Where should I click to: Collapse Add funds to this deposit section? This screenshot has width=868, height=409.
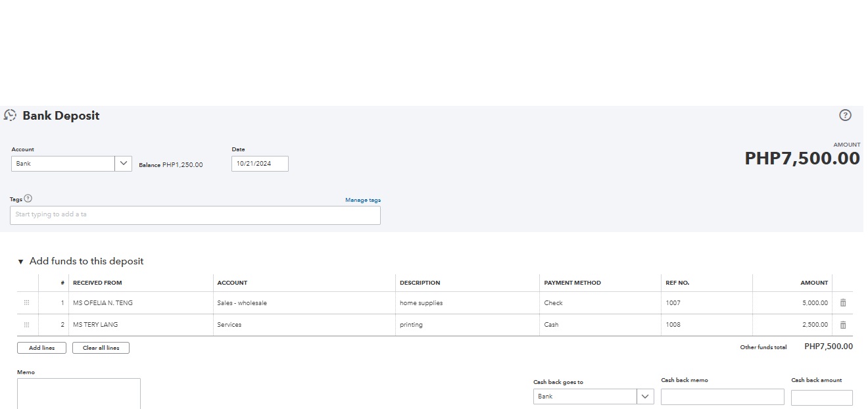tap(21, 262)
